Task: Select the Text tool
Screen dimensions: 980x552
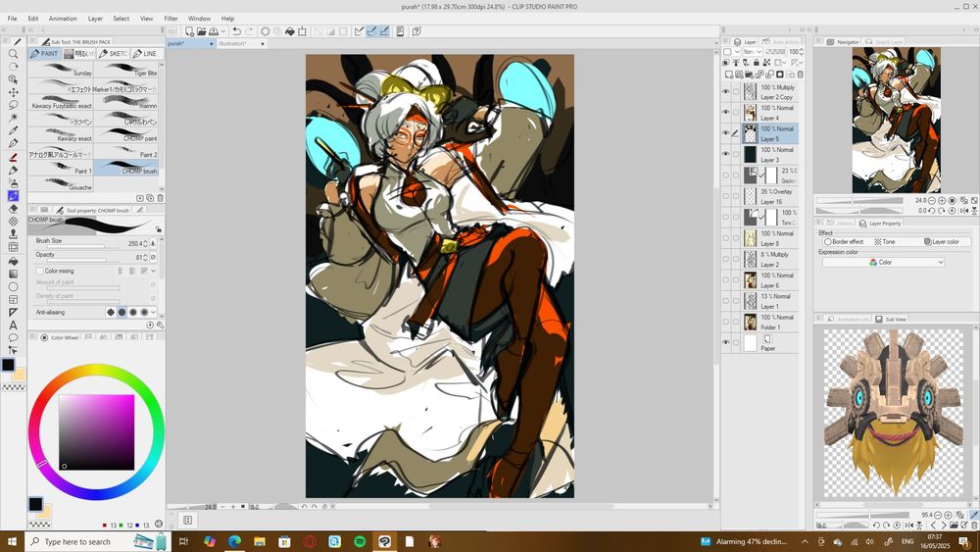Action: pos(14,325)
